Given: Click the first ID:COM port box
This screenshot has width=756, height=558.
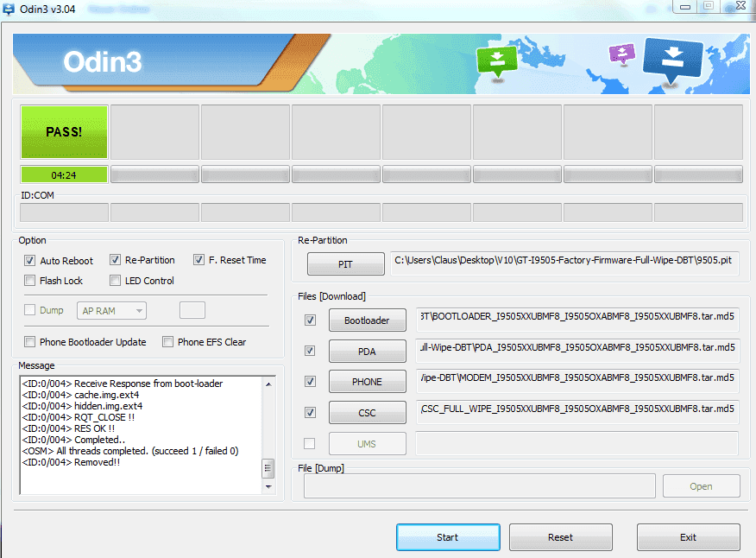Looking at the screenshot, I should [64, 212].
